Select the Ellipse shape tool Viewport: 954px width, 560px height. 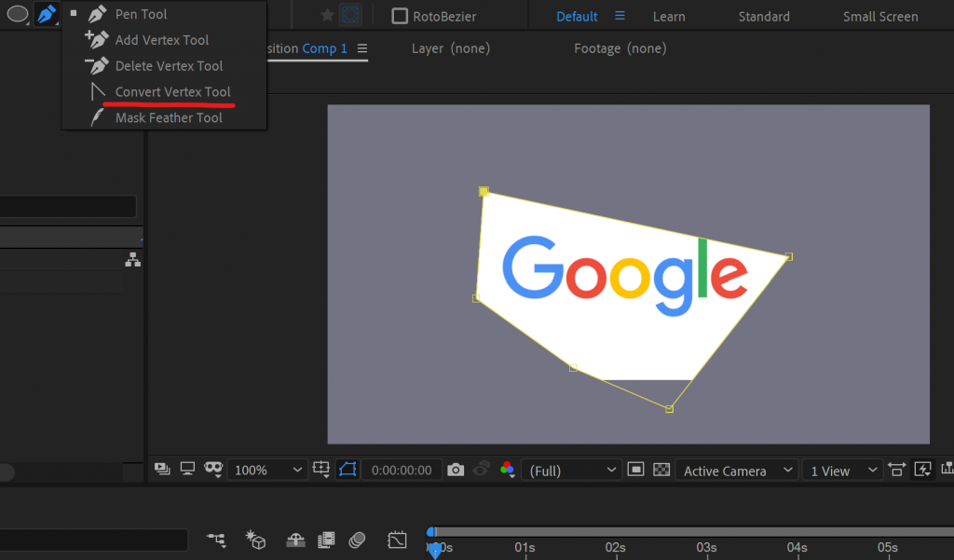(18, 14)
